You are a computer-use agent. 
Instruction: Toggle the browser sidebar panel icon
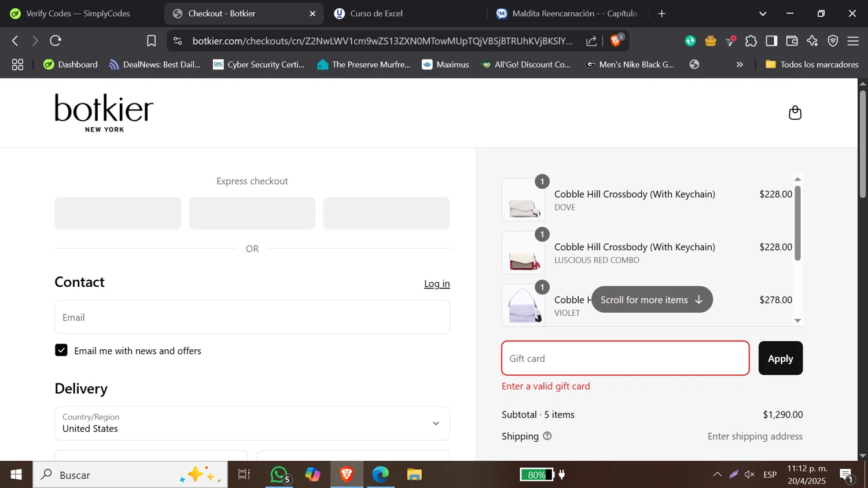[x=771, y=41]
